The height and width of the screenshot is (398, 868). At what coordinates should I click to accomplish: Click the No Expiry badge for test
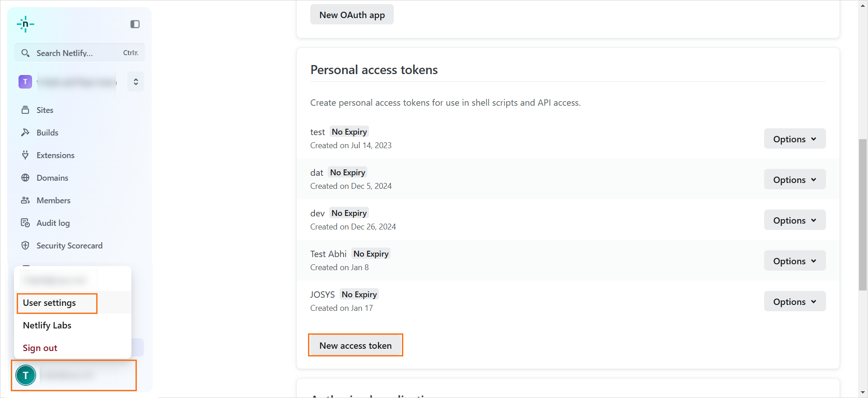(349, 131)
